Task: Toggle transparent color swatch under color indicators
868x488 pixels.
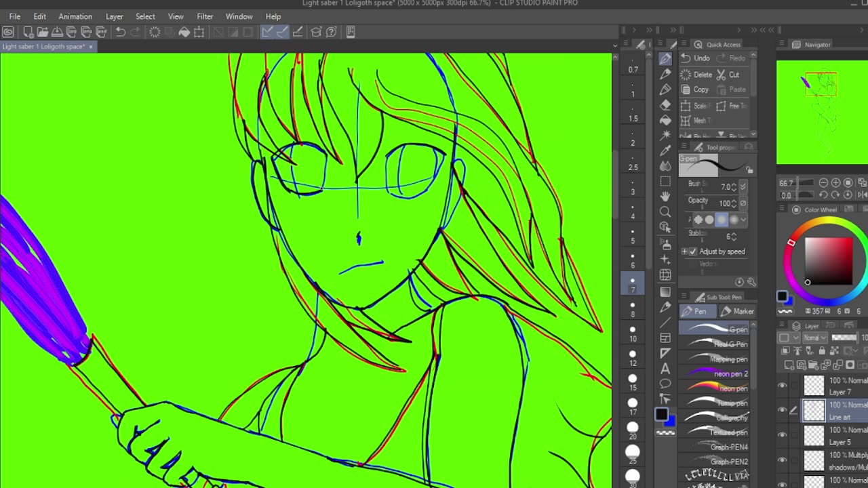Action: [665, 432]
